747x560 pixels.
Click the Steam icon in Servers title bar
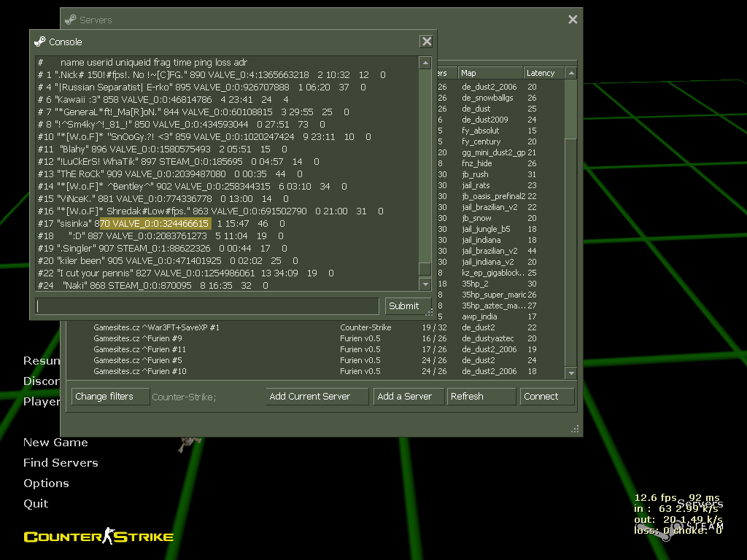tap(71, 20)
